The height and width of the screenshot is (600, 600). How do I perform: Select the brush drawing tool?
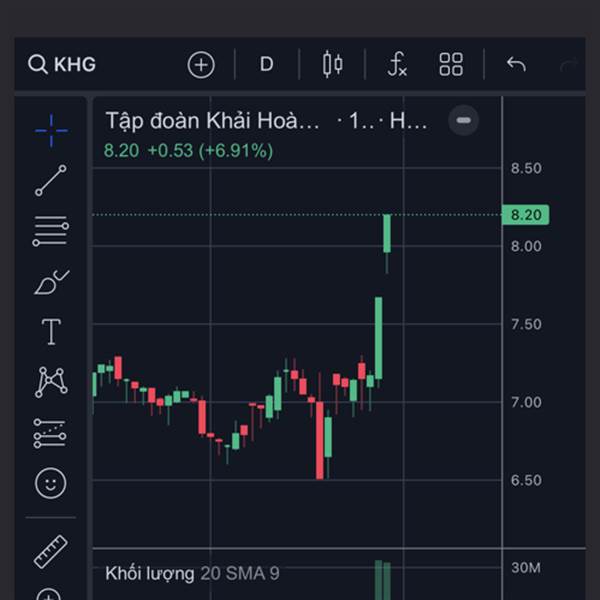pyautogui.click(x=51, y=282)
